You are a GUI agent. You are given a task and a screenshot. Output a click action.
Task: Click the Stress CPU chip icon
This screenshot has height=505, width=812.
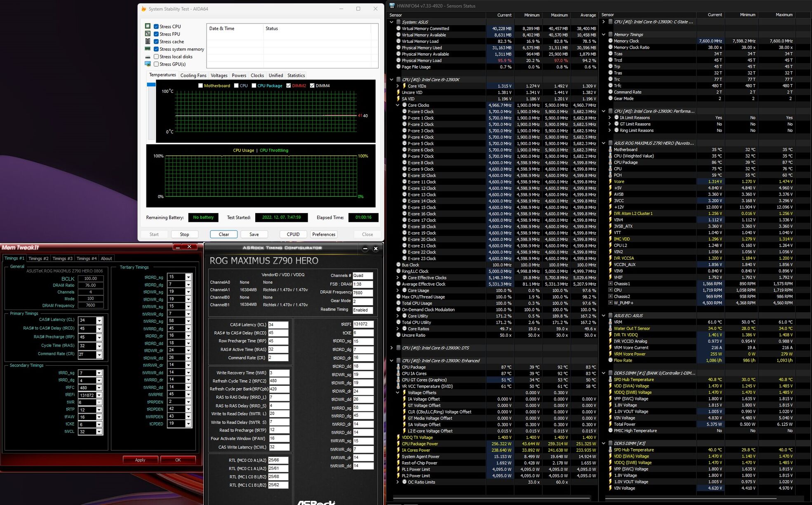[x=148, y=26]
